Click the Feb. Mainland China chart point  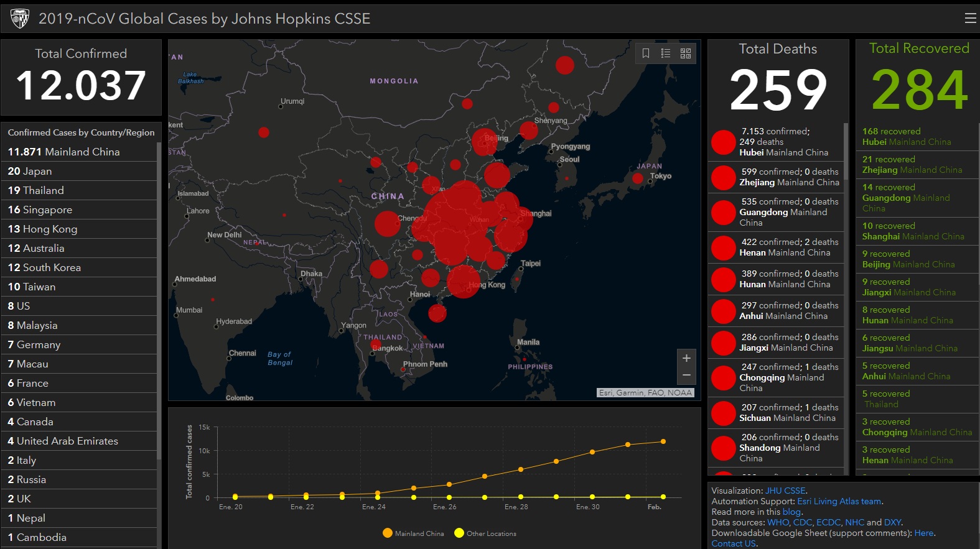pyautogui.click(x=663, y=441)
